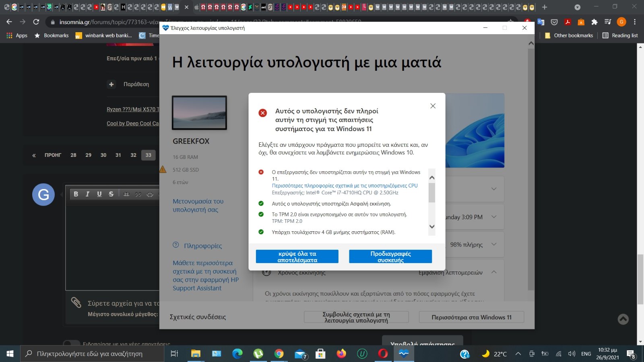The width and height of the screenshot is (644, 362).
Task: Click 'ΠΡΟΗΓ' previous page link
Action: [x=53, y=155]
